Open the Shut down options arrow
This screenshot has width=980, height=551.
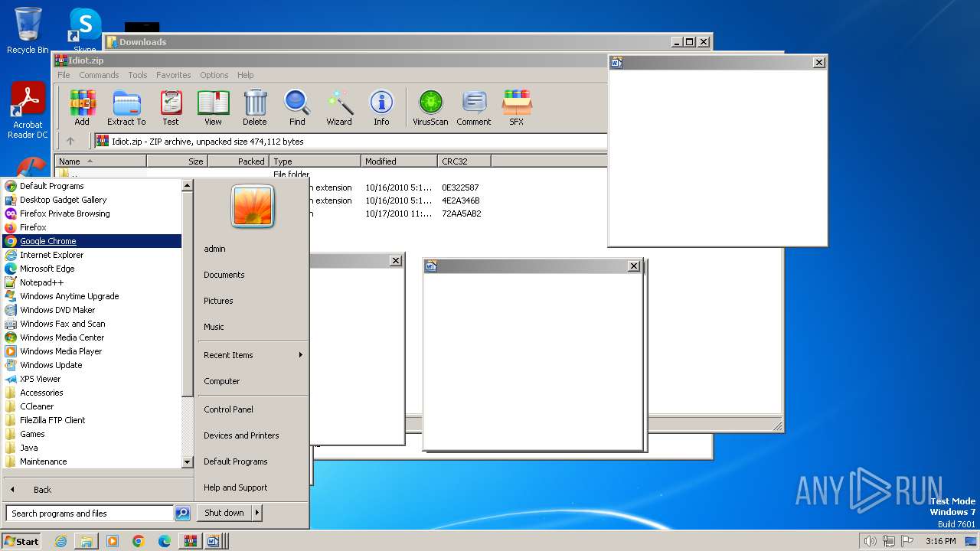(256, 513)
